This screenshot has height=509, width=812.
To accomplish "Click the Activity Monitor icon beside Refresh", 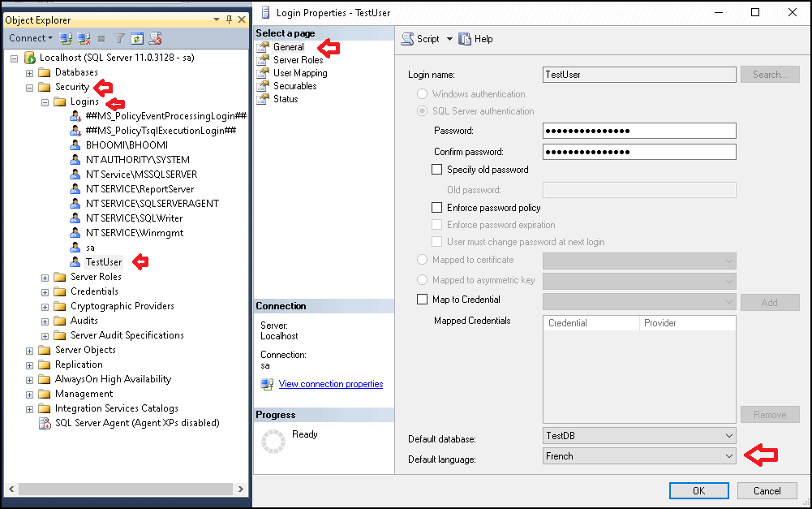I will tap(156, 38).
